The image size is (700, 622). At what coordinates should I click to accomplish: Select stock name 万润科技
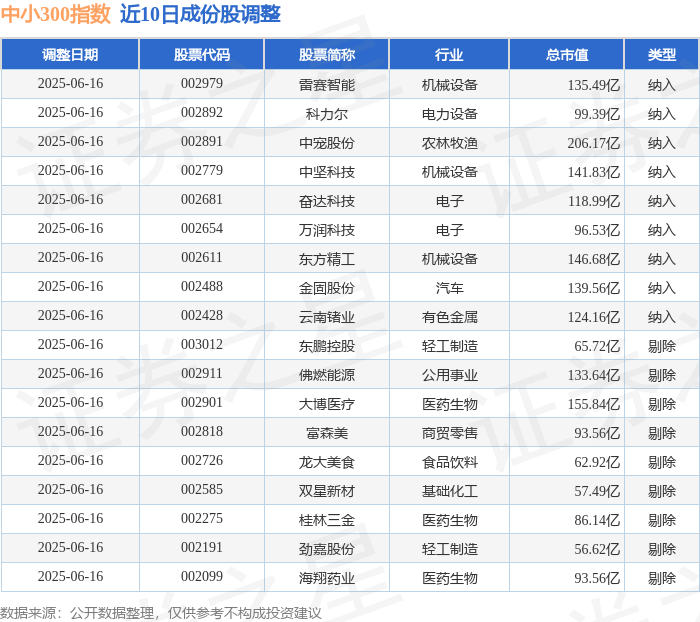click(327, 230)
